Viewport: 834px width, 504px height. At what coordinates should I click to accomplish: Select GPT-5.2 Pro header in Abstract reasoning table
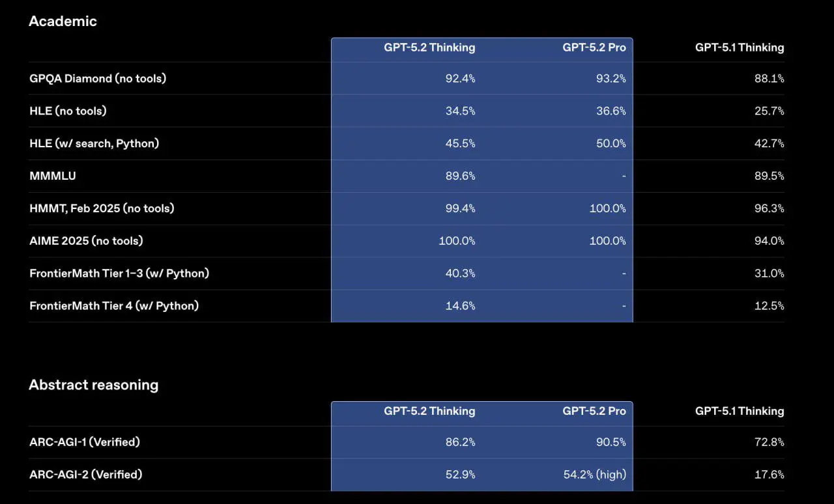[x=594, y=412]
